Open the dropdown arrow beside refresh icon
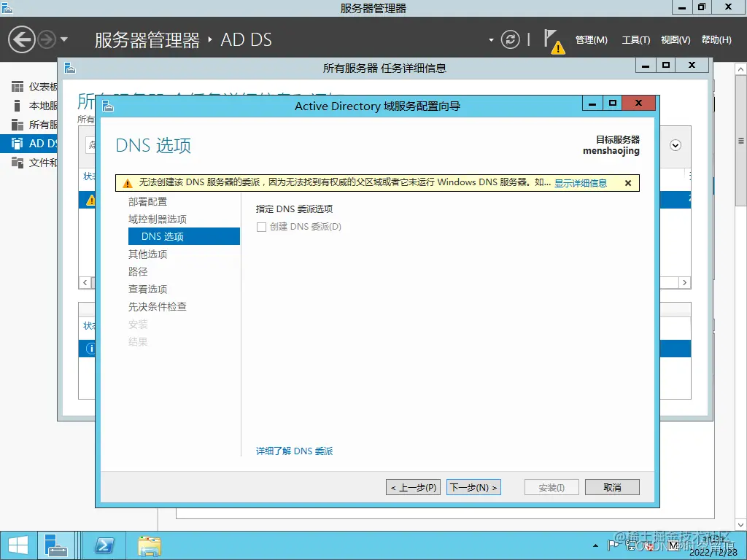 tap(491, 40)
